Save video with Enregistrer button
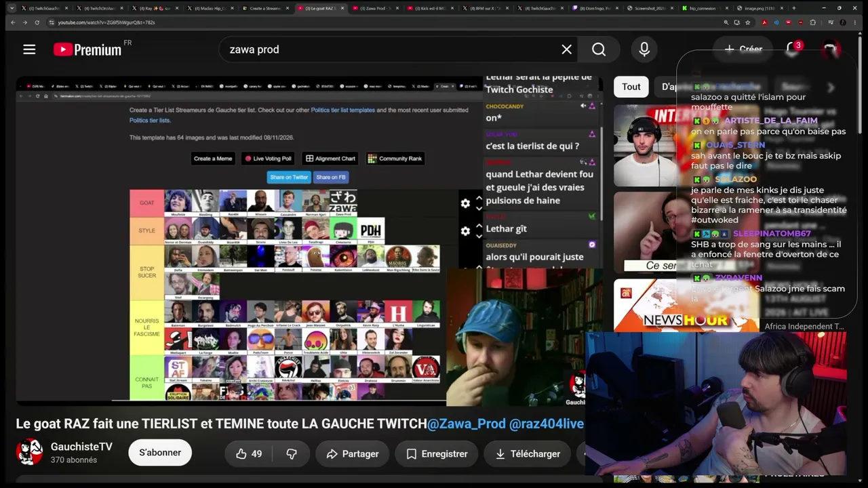The height and width of the screenshot is (488, 868). click(437, 453)
